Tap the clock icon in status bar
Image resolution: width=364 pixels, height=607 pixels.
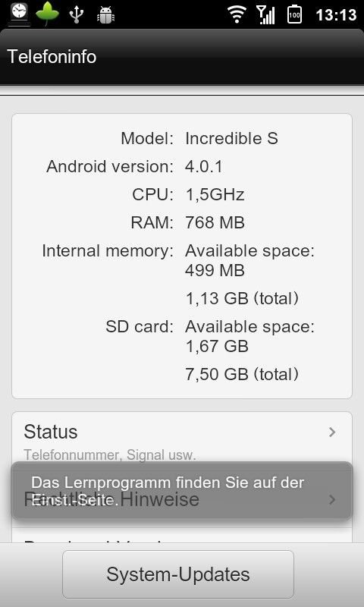(x=18, y=13)
